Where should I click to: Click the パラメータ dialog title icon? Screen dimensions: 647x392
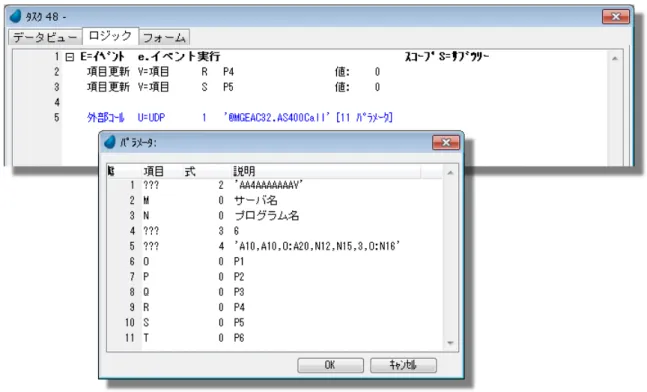110,142
